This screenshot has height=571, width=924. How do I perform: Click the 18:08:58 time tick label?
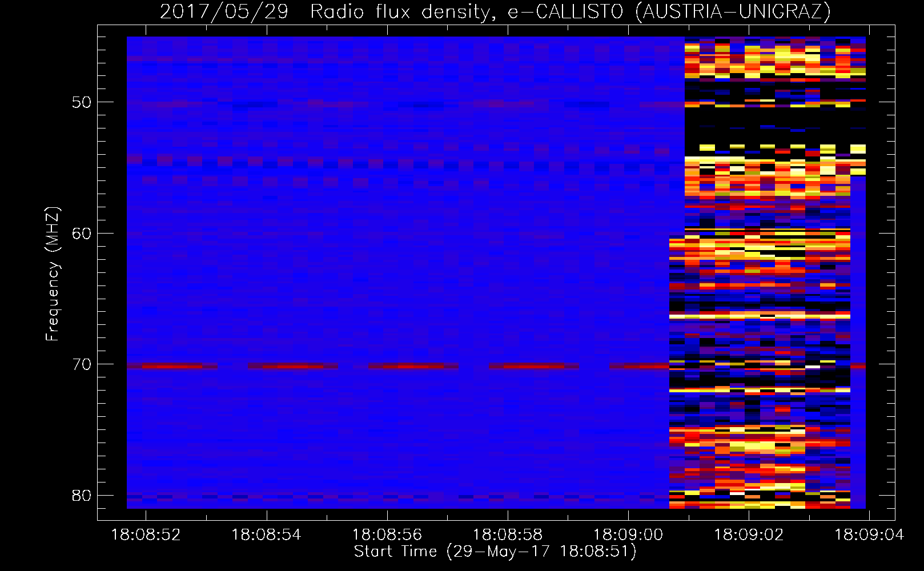point(508,535)
